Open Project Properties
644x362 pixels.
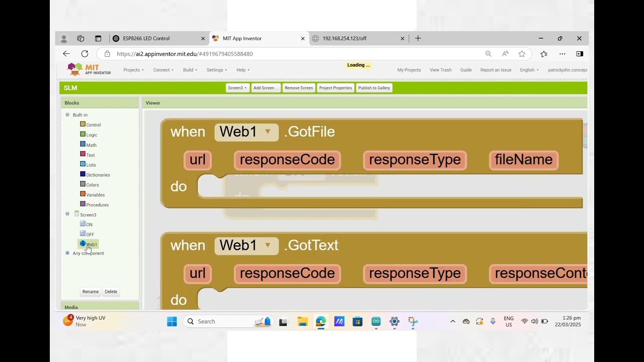(336, 88)
